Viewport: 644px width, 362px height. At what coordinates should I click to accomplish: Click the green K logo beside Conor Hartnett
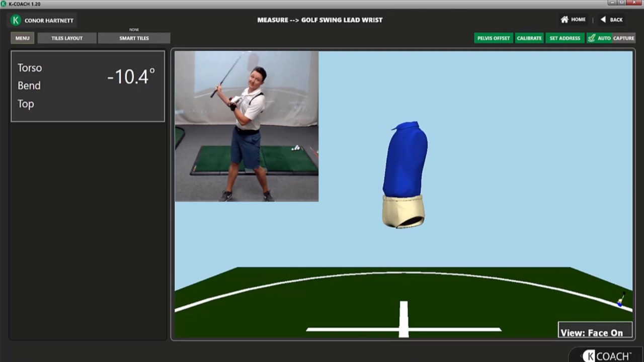16,20
